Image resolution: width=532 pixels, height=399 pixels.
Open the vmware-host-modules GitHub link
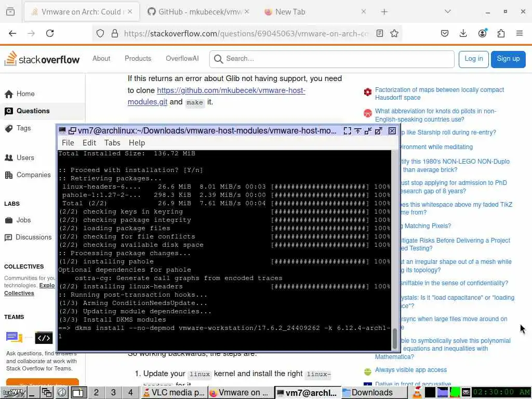[217, 96]
